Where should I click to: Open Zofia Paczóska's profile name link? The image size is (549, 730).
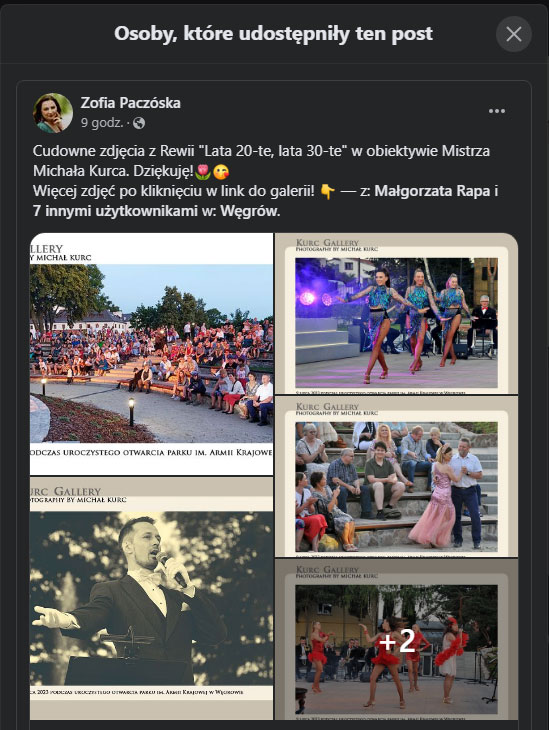(x=130, y=103)
